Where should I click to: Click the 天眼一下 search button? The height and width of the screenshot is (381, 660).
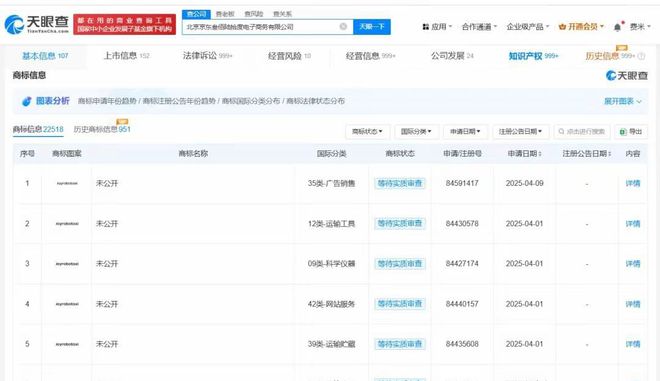tap(372, 27)
